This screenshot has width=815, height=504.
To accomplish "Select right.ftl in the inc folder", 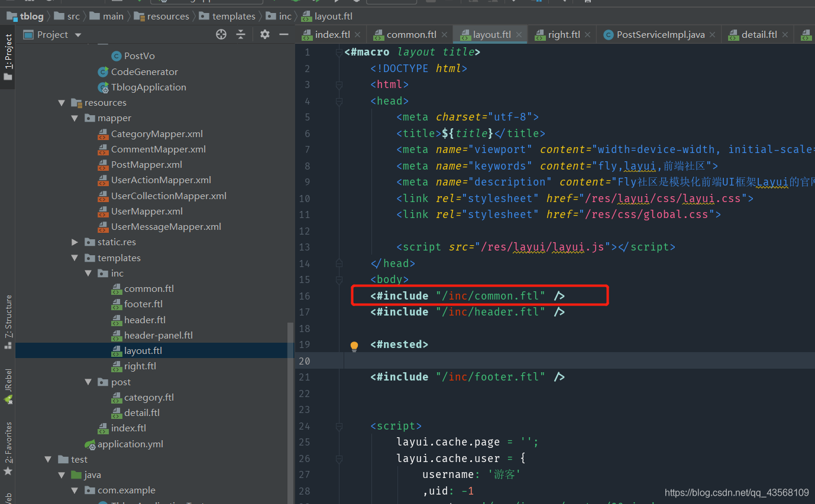I will coord(140,366).
